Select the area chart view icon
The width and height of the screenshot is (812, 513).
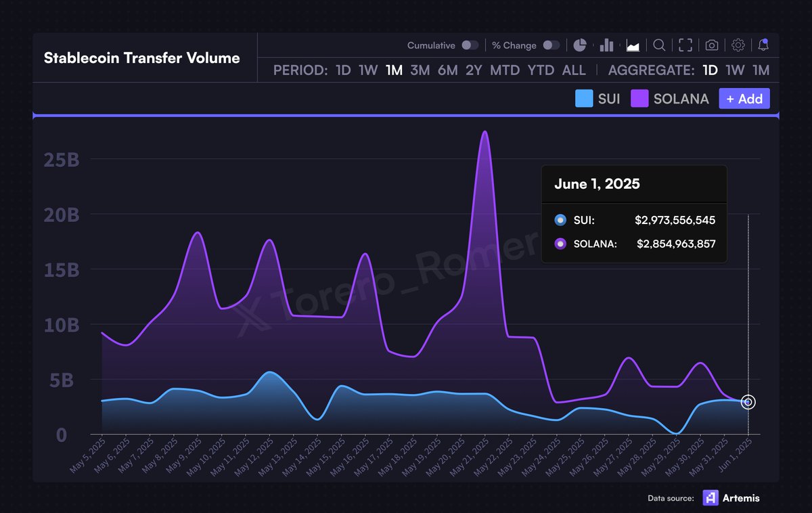[633, 45]
